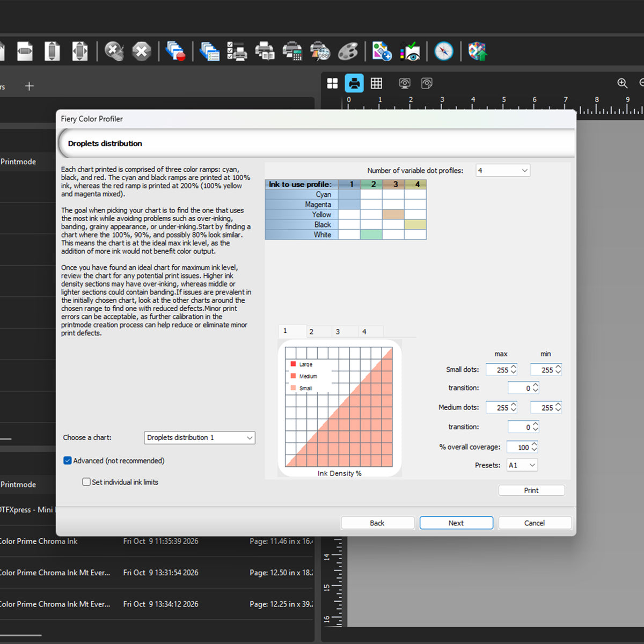Add a new tab with plus icon
Screen dimensions: 644x644
tap(30, 86)
